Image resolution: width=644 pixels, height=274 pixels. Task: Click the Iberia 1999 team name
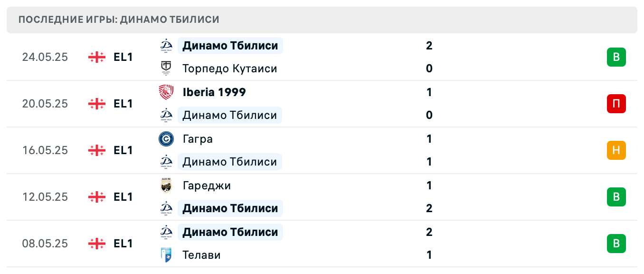tap(214, 92)
